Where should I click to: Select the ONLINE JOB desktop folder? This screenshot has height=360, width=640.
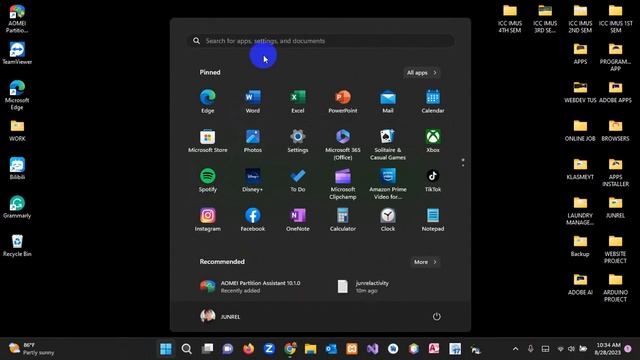tap(580, 131)
